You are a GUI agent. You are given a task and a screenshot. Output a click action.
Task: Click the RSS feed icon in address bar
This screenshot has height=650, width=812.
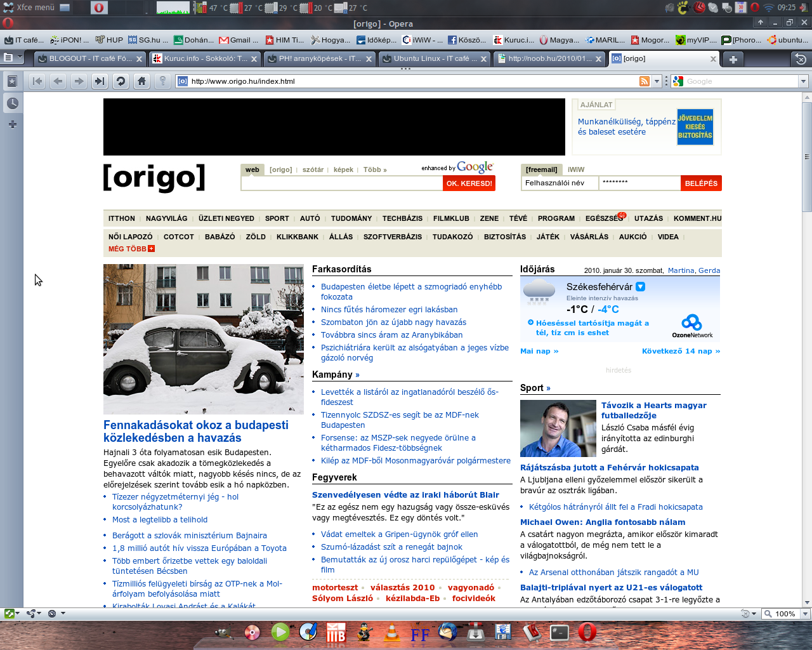point(645,81)
